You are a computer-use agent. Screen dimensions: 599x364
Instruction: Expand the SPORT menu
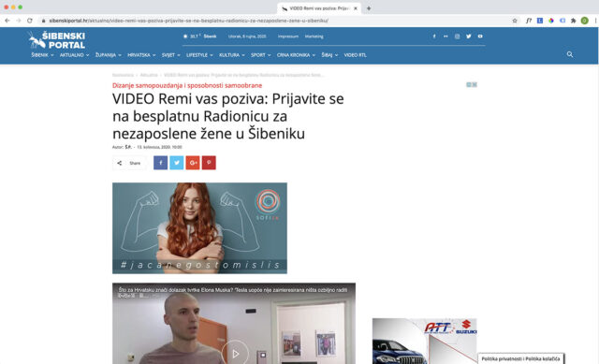pyautogui.click(x=260, y=55)
